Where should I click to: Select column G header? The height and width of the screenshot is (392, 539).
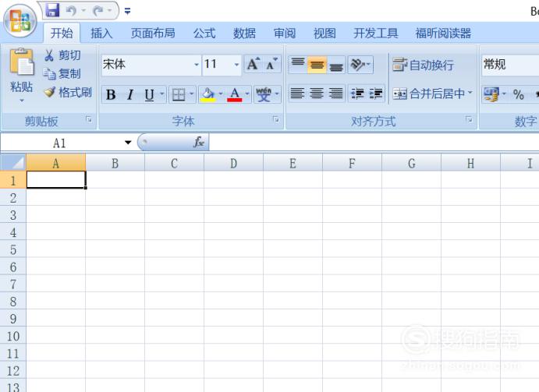pos(412,163)
